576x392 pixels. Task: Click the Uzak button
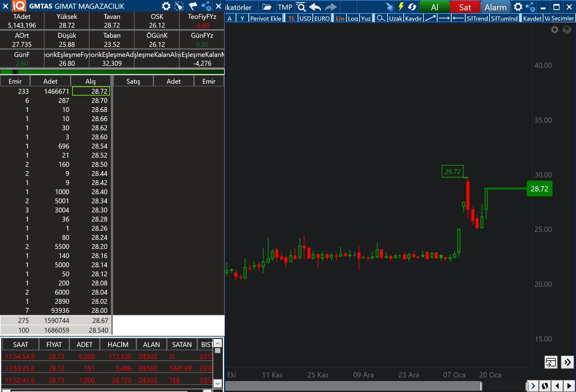click(x=395, y=18)
